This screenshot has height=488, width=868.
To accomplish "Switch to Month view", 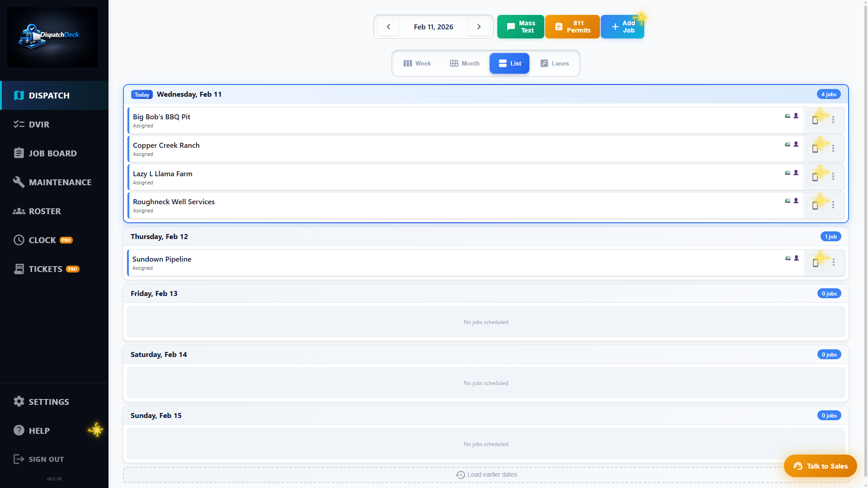I will pos(464,63).
